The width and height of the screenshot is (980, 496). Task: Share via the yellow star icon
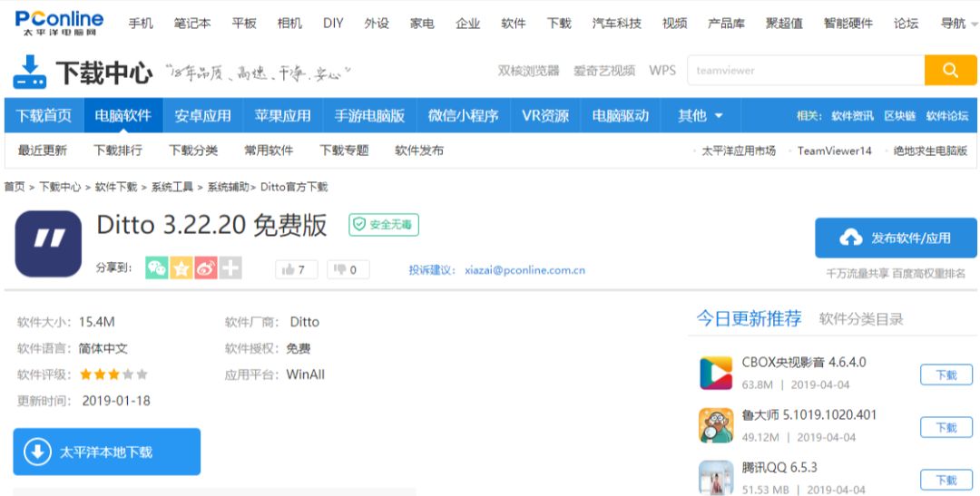coord(181,268)
